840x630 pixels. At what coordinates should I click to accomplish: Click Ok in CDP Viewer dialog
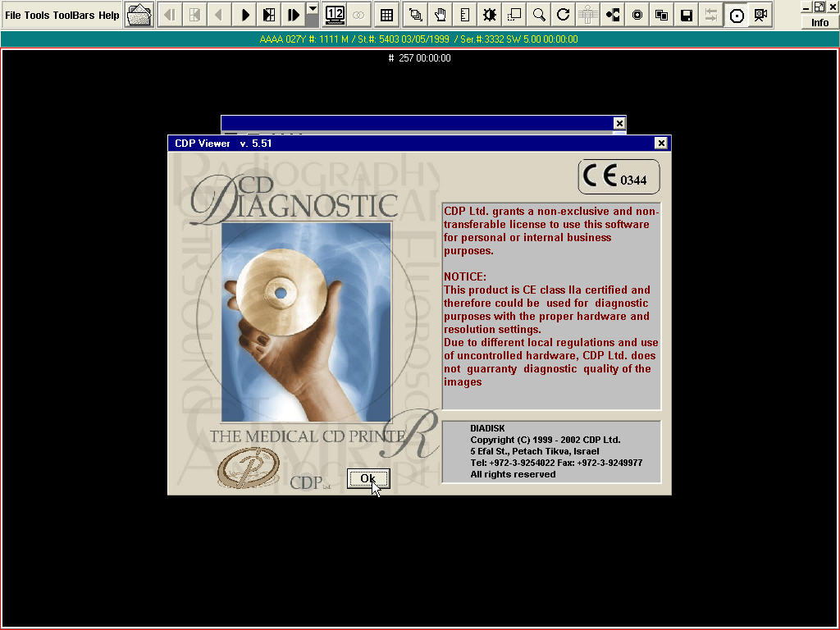click(368, 478)
